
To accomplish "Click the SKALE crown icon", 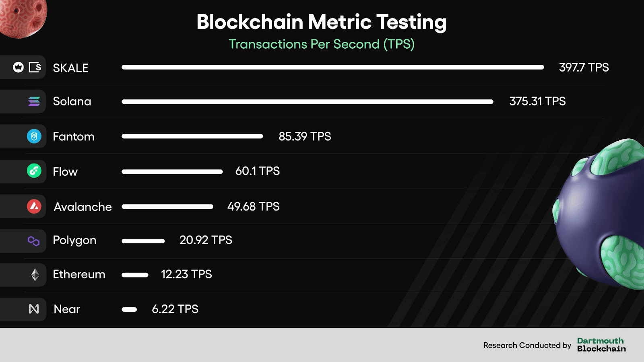I will 18,67.
